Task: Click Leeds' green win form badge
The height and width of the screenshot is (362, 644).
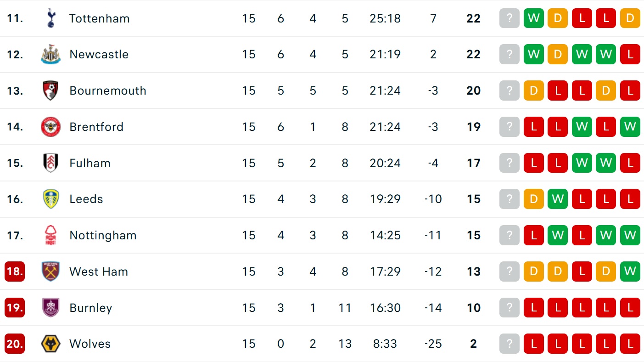Action: pos(558,199)
